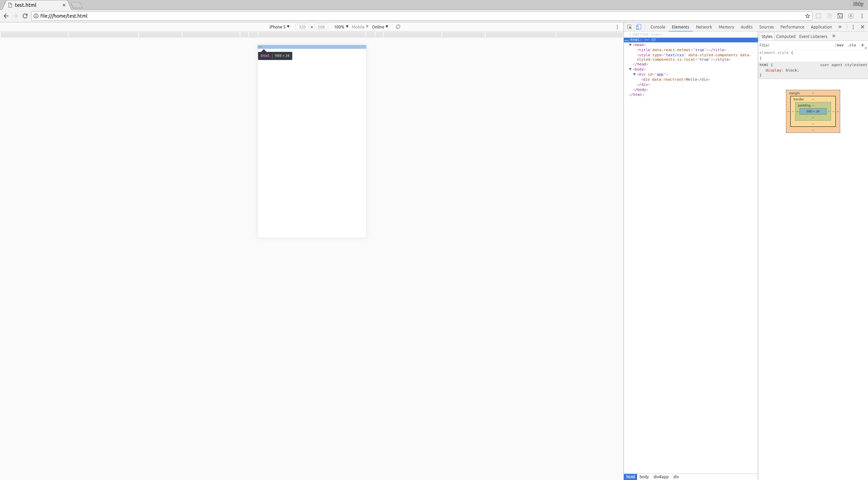Screen dimensions: 868x480
Task: Add a new style rule with the plus icon
Action: (x=862, y=45)
